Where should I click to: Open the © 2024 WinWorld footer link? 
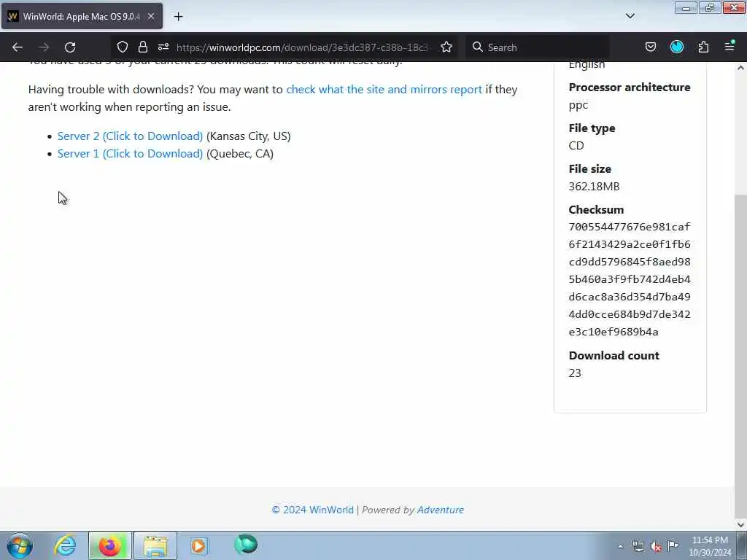(312, 510)
